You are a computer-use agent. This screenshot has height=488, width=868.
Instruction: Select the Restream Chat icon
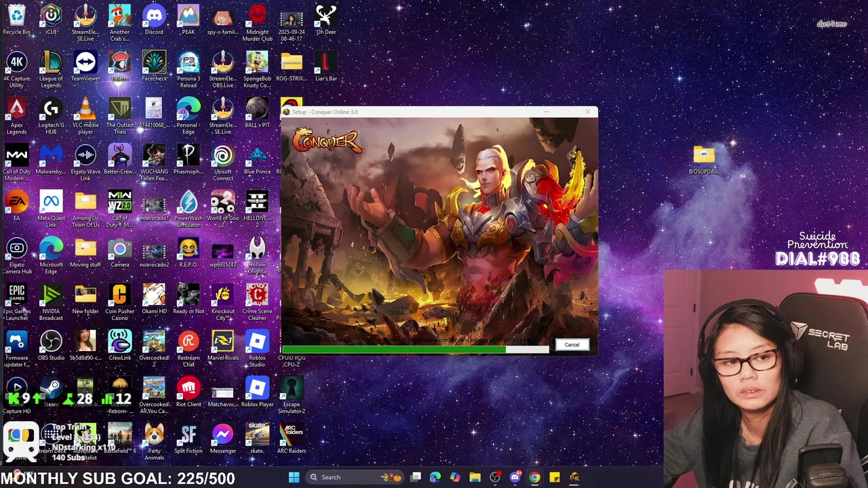point(189,348)
